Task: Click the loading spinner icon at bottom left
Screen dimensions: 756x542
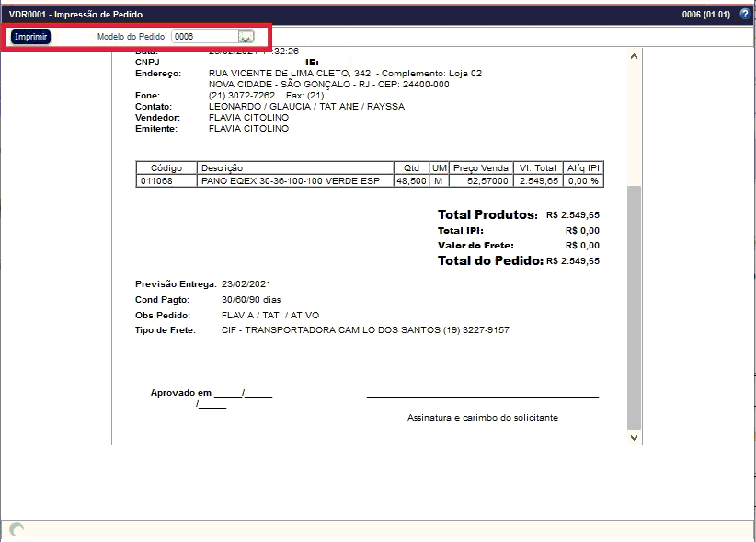Action: (16, 529)
